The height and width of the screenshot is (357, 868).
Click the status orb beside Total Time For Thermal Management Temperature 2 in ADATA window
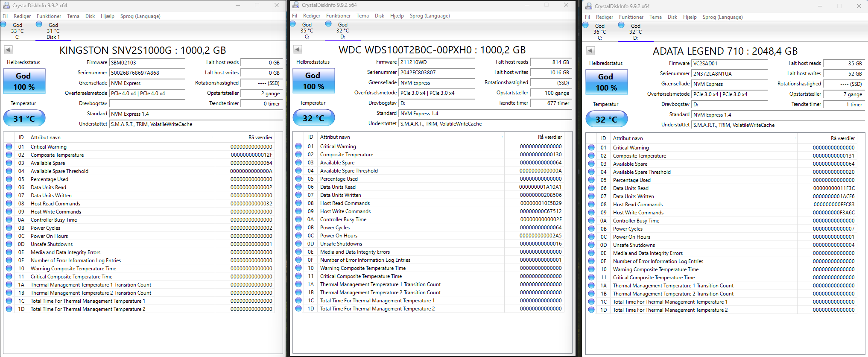tap(591, 310)
